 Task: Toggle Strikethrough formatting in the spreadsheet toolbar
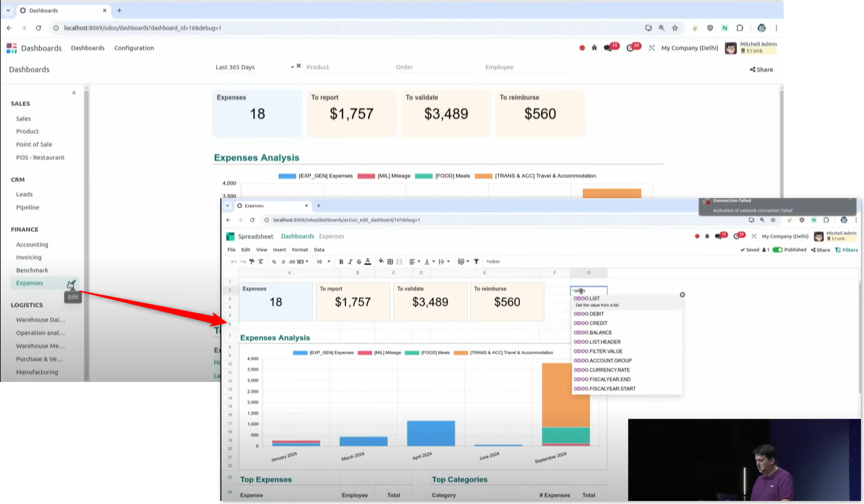point(359,262)
